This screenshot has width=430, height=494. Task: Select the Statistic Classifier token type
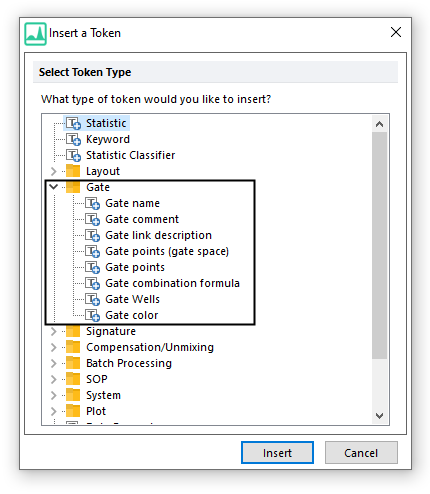pyautogui.click(x=130, y=155)
